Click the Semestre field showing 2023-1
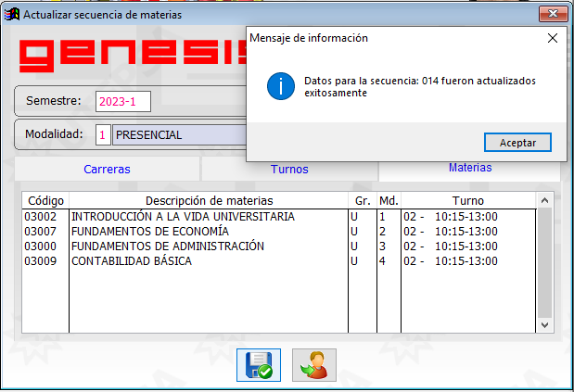The width and height of the screenshot is (574, 392). (123, 101)
